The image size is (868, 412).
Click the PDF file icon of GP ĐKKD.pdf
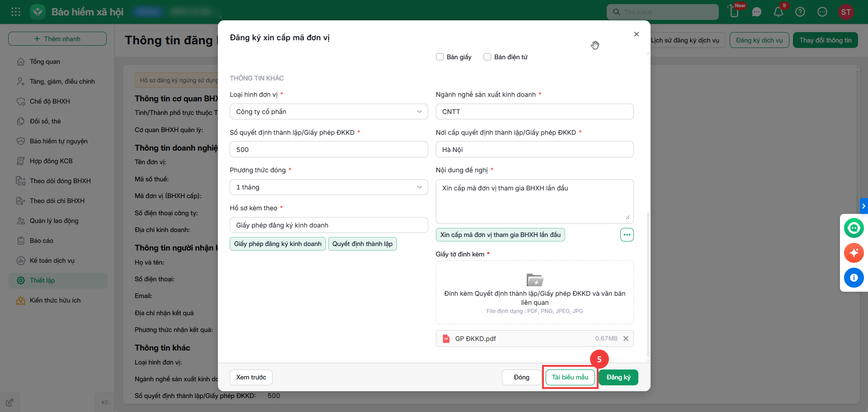(x=446, y=339)
